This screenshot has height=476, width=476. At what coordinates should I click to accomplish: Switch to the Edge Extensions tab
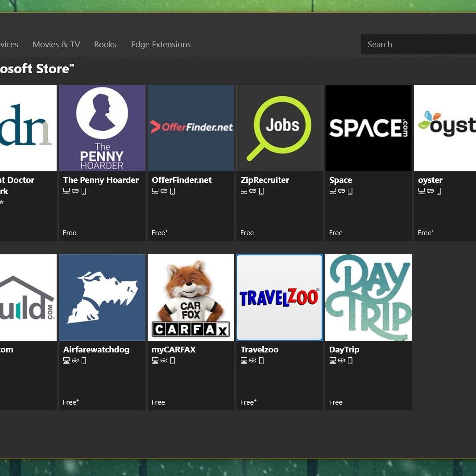[x=161, y=44]
